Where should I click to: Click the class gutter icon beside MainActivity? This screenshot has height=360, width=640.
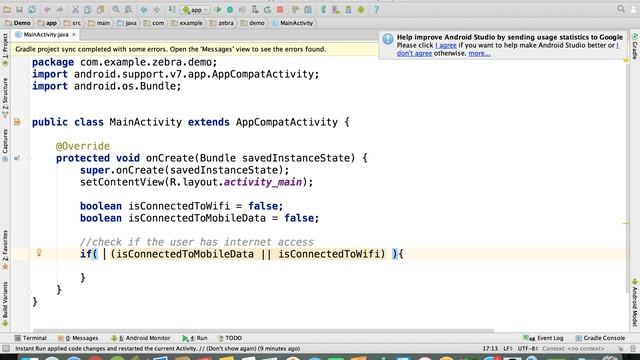[x=17, y=122]
